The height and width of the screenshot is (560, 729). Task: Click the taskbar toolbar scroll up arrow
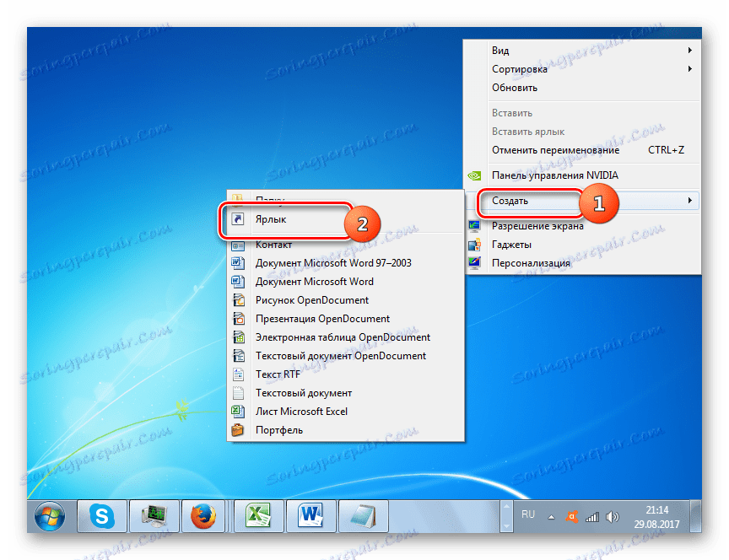click(506, 507)
